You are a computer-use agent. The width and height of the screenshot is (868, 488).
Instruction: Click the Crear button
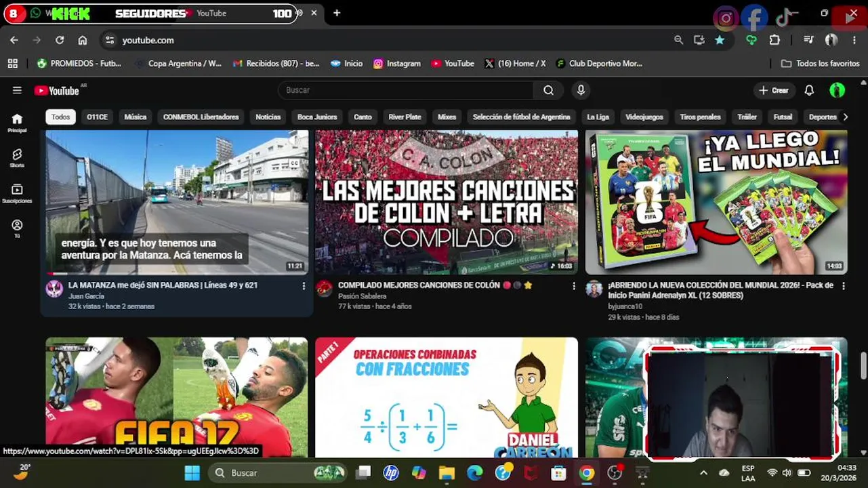(x=774, y=90)
